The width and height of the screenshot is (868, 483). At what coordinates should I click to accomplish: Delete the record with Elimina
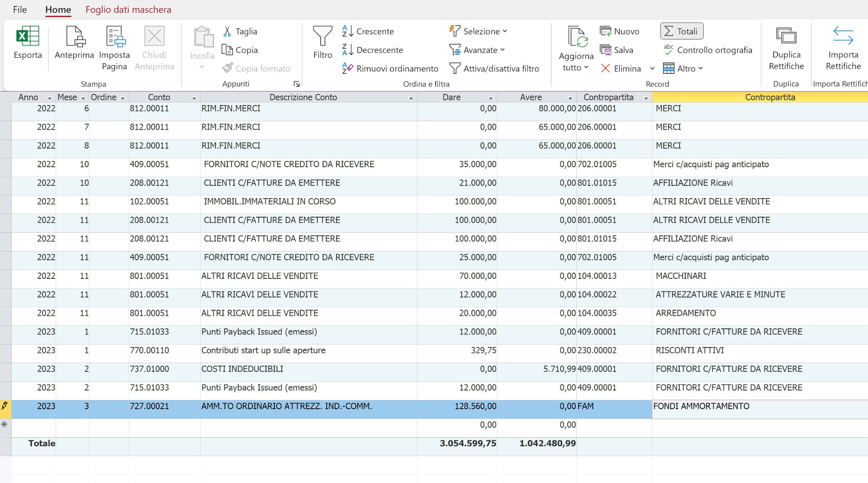pos(621,69)
